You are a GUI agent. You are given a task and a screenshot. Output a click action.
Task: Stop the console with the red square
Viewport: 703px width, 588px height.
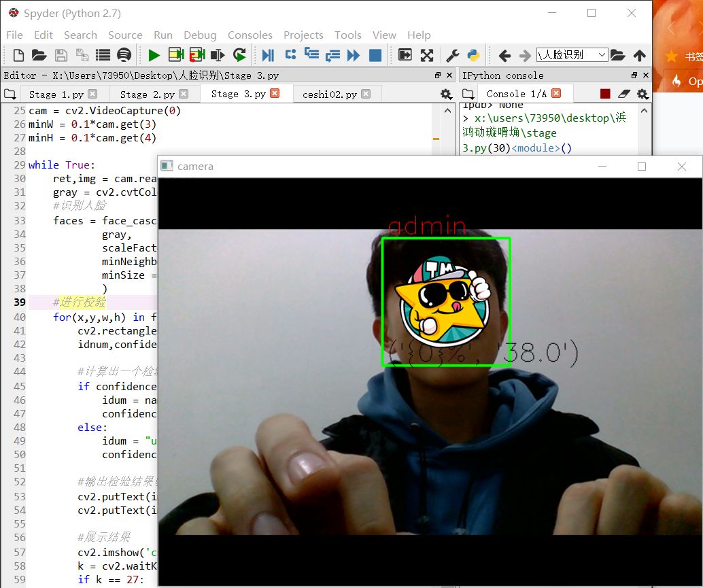pyautogui.click(x=605, y=94)
